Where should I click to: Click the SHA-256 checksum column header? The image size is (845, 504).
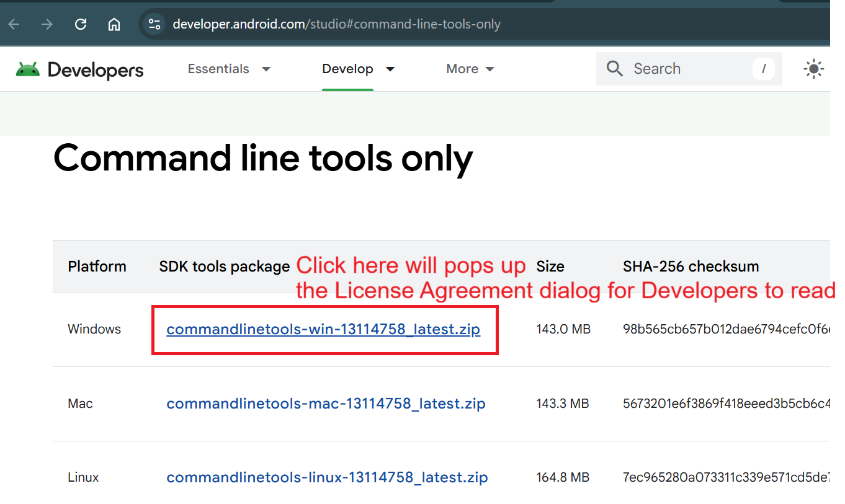point(691,267)
